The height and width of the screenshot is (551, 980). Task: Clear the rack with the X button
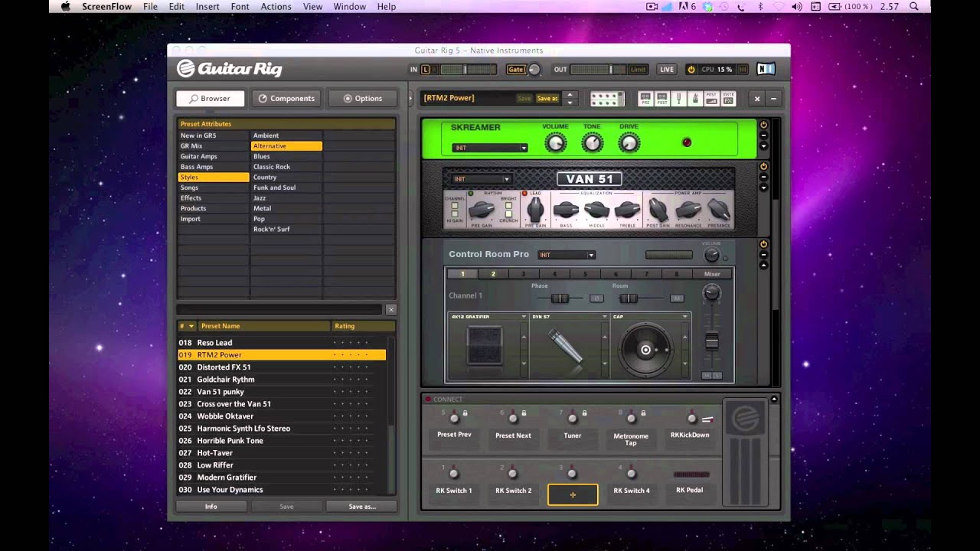point(757,99)
